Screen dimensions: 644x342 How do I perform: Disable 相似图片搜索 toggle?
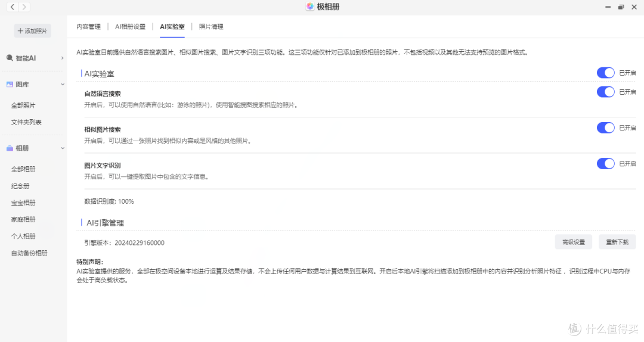click(x=605, y=128)
